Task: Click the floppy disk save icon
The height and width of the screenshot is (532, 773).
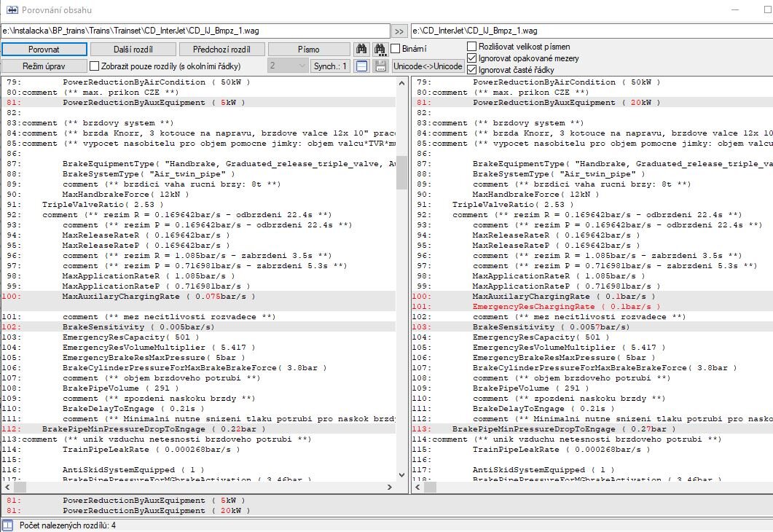Action: 380,66
